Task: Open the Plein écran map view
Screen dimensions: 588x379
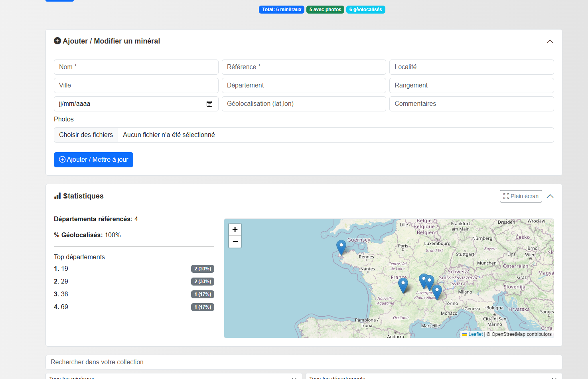Action: pos(521,196)
